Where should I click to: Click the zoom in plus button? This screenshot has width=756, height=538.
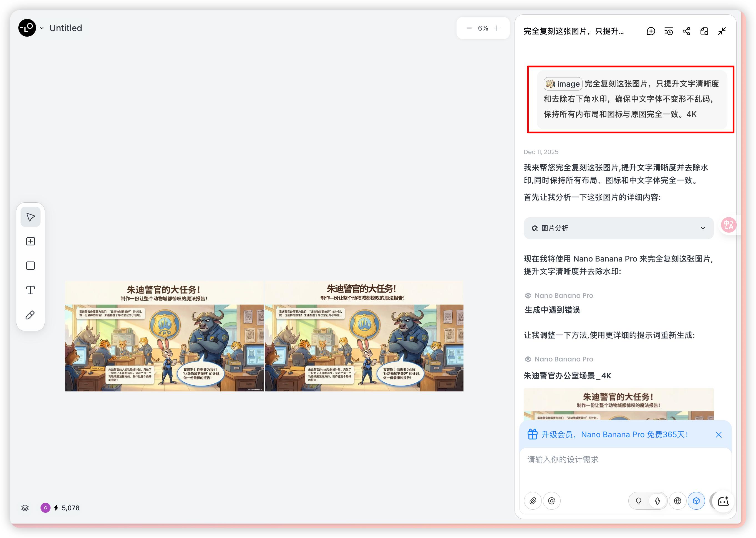click(x=497, y=28)
